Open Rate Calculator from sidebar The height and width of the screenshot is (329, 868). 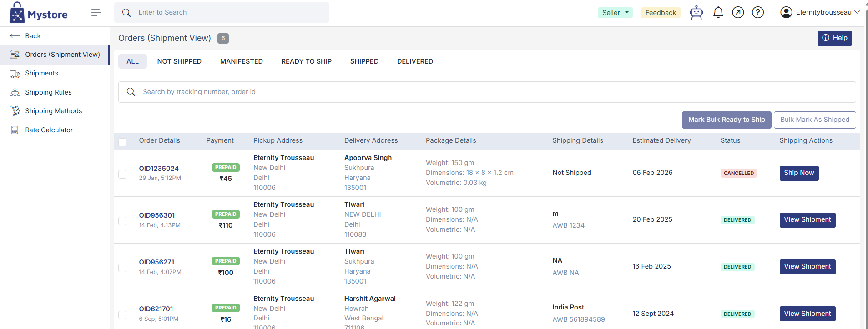tap(49, 130)
